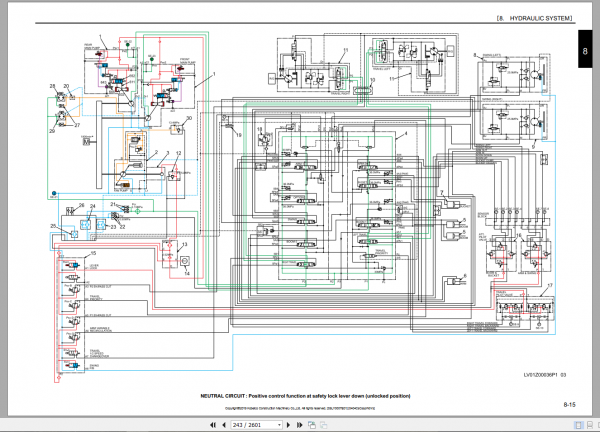Click the page number '8-15'
The image size is (600, 432).
pyautogui.click(x=569, y=404)
